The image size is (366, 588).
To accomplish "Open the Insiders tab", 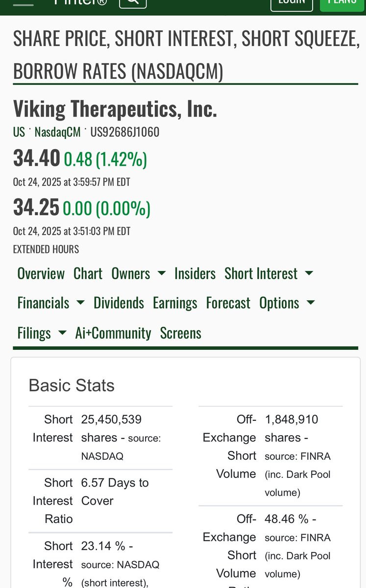I will point(195,273).
